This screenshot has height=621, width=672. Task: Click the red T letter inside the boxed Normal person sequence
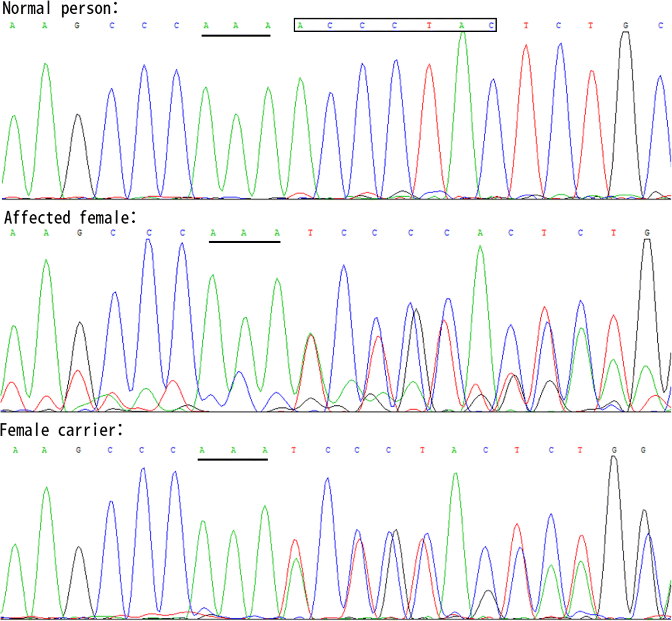tap(429, 26)
